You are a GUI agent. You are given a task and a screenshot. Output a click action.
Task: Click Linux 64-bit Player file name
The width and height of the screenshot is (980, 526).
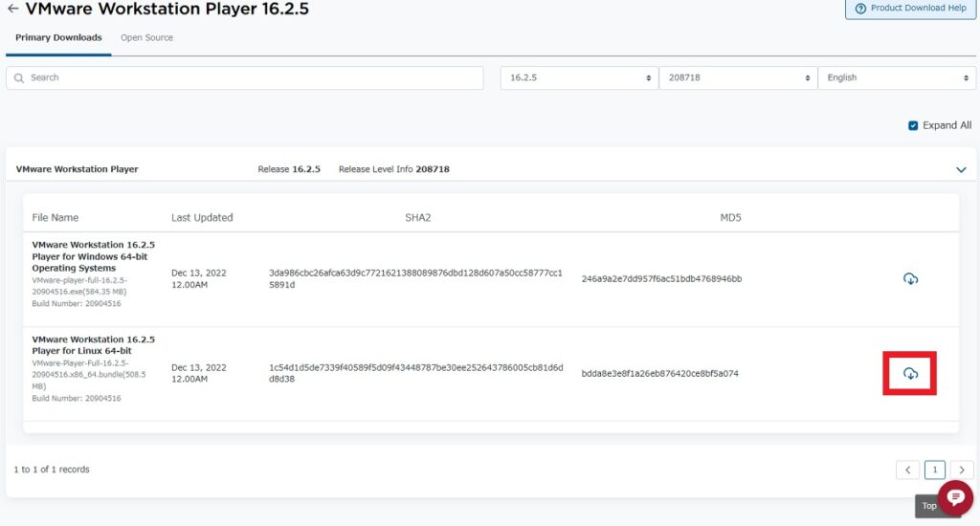[x=93, y=345]
